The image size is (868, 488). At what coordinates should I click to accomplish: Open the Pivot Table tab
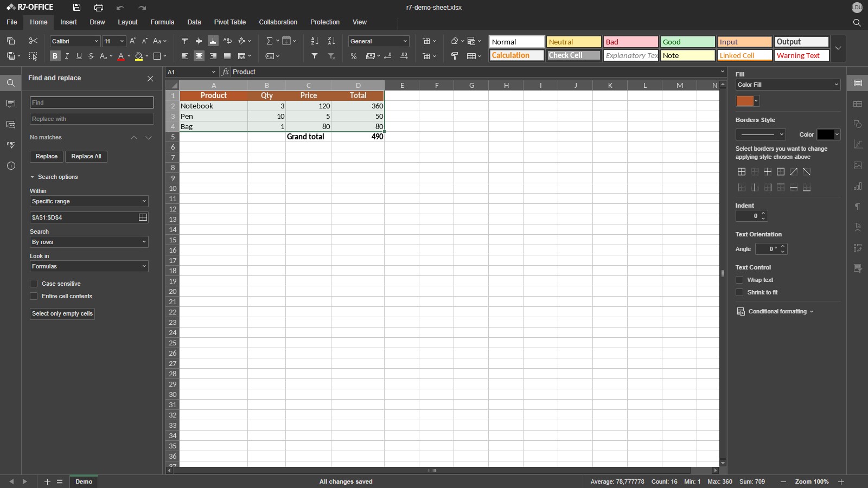click(x=230, y=22)
